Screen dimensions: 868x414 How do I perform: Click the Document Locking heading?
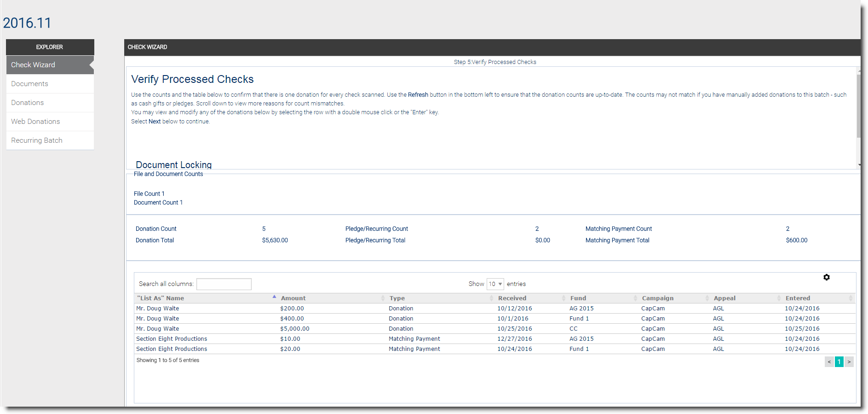click(x=173, y=165)
